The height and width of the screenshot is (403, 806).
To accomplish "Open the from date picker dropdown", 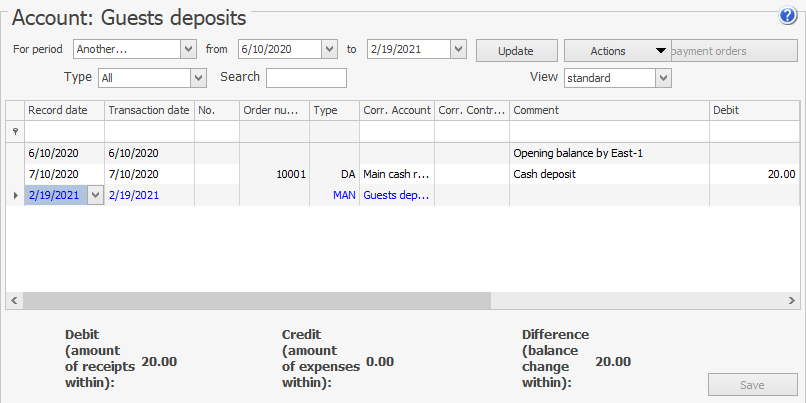I will click(329, 49).
